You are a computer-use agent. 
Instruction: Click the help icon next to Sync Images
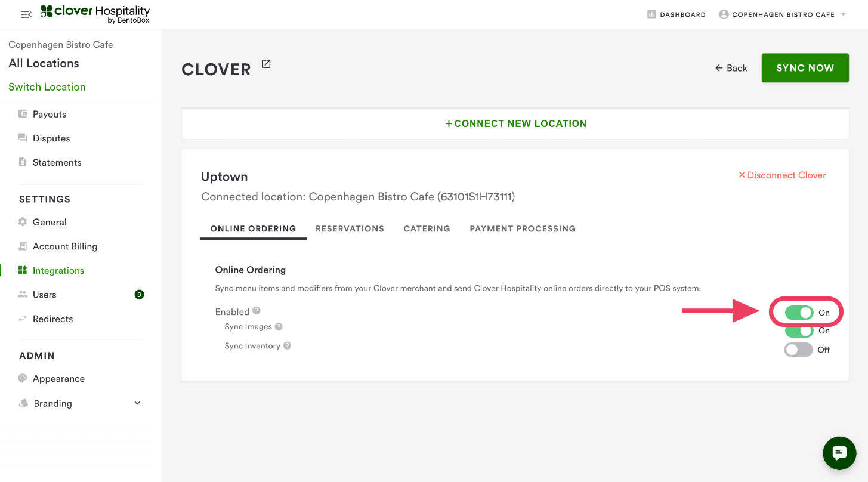point(279,327)
